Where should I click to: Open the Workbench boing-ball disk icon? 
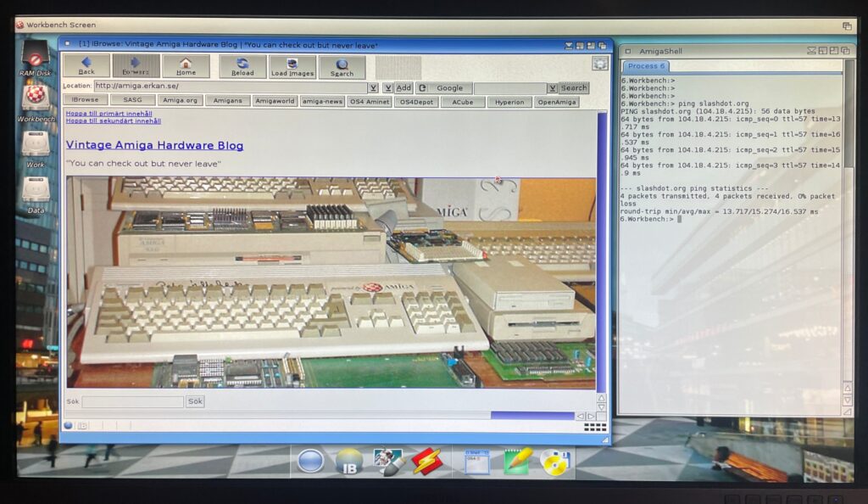[36, 104]
